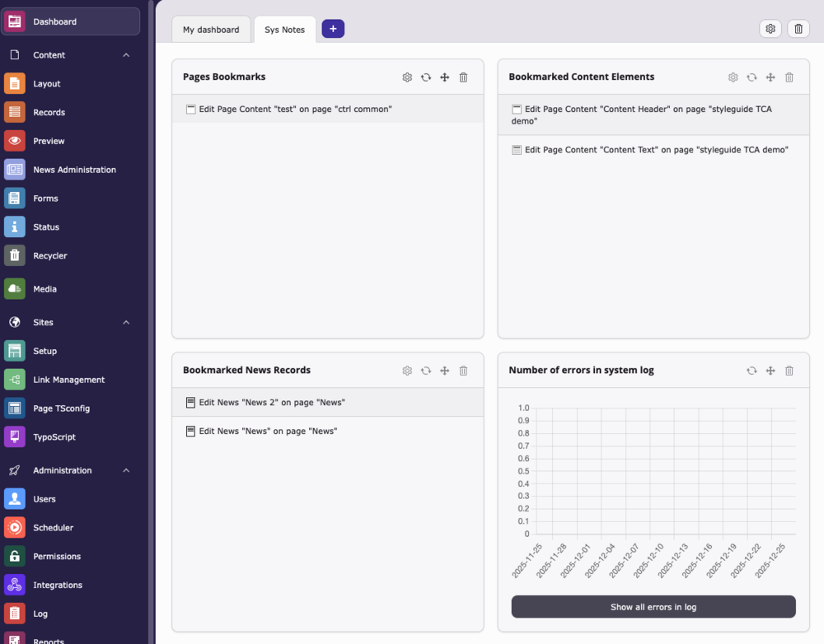Open Edit News "News" on page "News"
Image resolution: width=824 pixels, height=644 pixels.
(328, 431)
